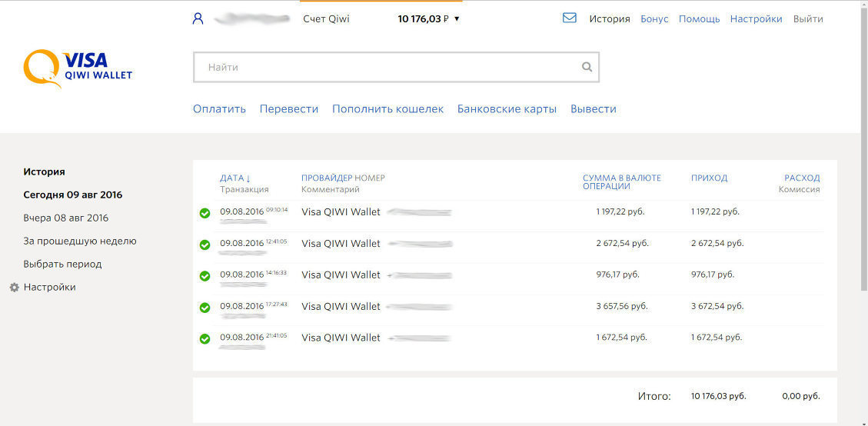Click Итого total 10 176,03 руб.
The width and height of the screenshot is (868, 426).
coord(719,397)
